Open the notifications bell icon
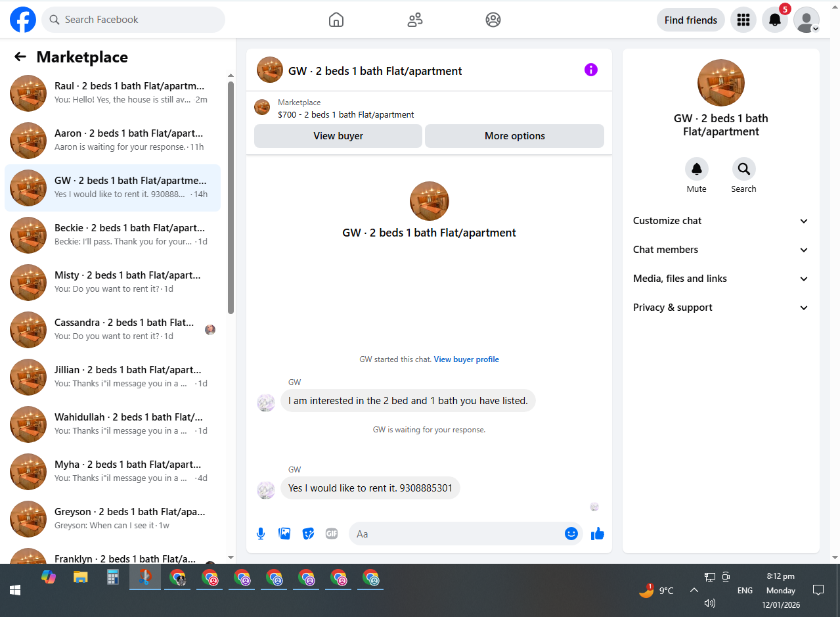 tap(775, 20)
